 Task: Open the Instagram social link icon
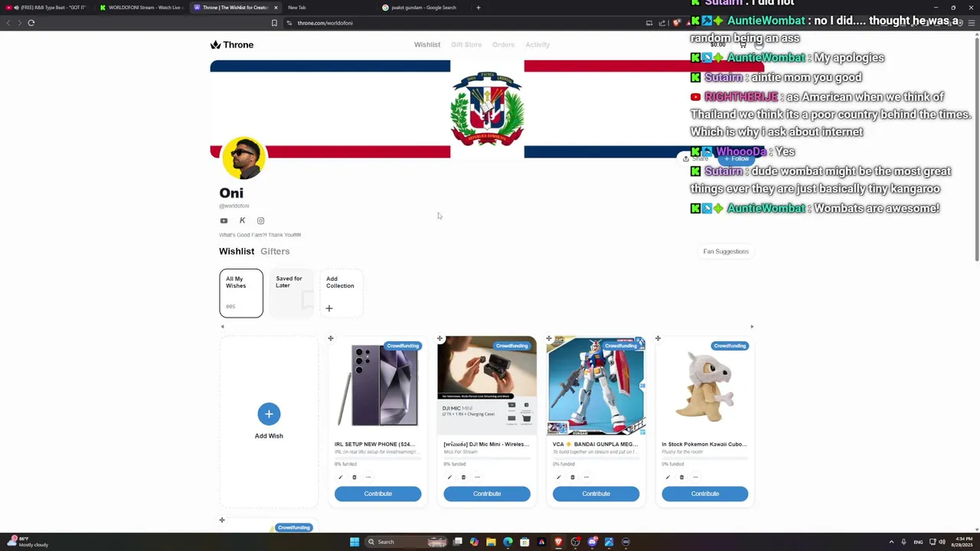(260, 220)
